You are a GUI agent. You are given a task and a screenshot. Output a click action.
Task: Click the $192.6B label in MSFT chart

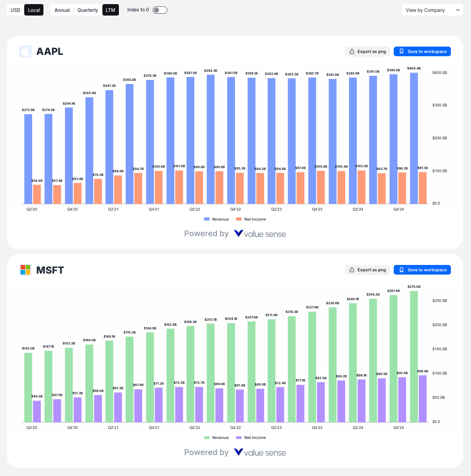[x=170, y=324]
